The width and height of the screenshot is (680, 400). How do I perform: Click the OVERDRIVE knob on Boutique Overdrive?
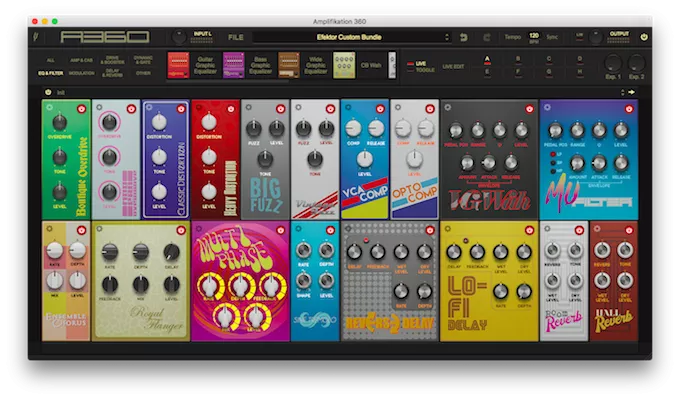[x=60, y=123]
